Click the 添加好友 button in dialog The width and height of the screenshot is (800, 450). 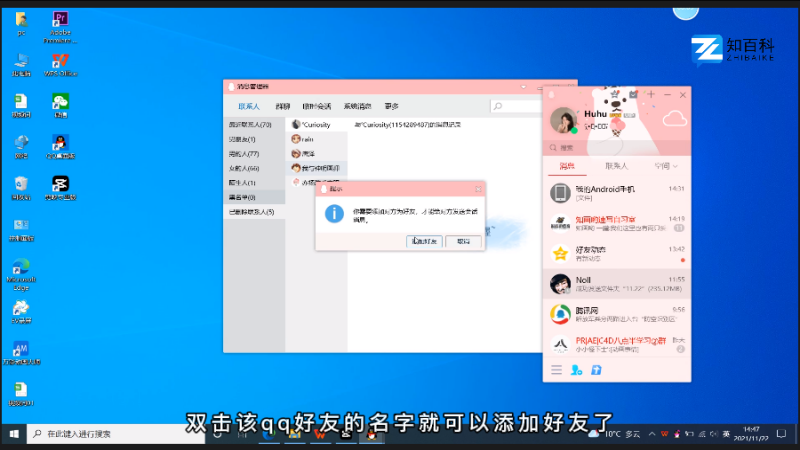(424, 241)
